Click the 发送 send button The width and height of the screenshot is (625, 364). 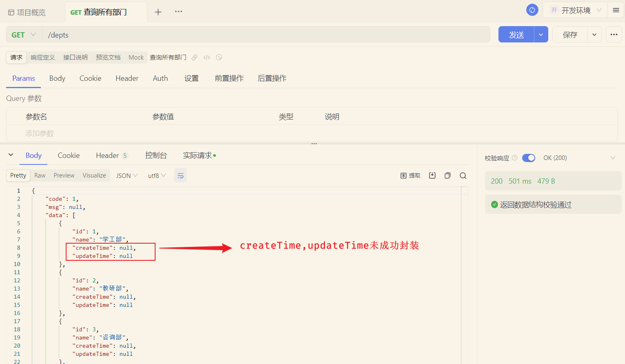516,34
